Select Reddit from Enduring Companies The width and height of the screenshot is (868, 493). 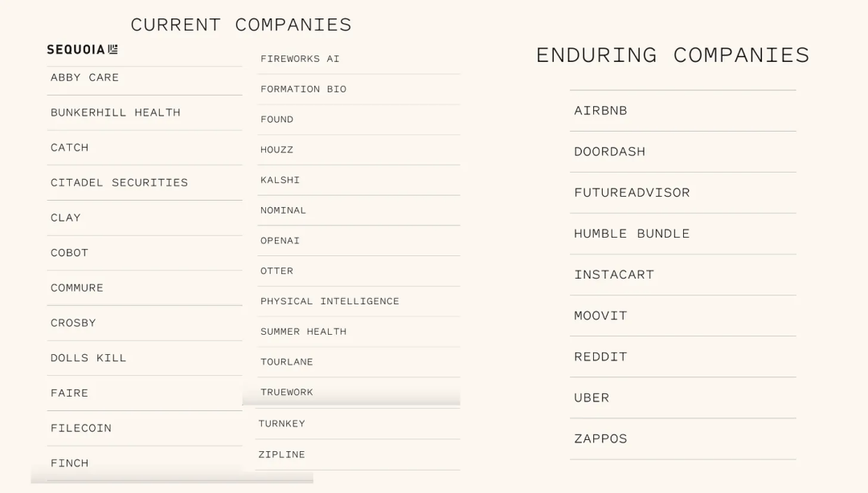[683, 357]
